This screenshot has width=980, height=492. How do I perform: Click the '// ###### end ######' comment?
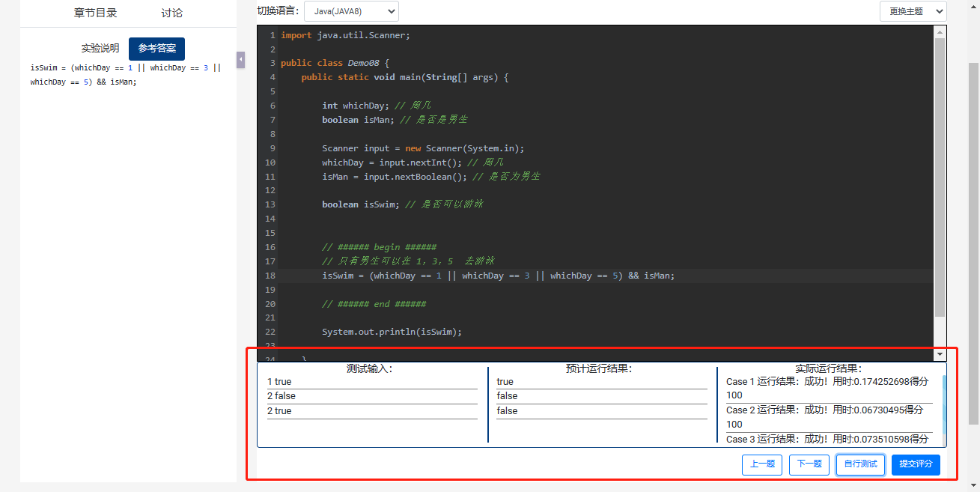(x=374, y=304)
